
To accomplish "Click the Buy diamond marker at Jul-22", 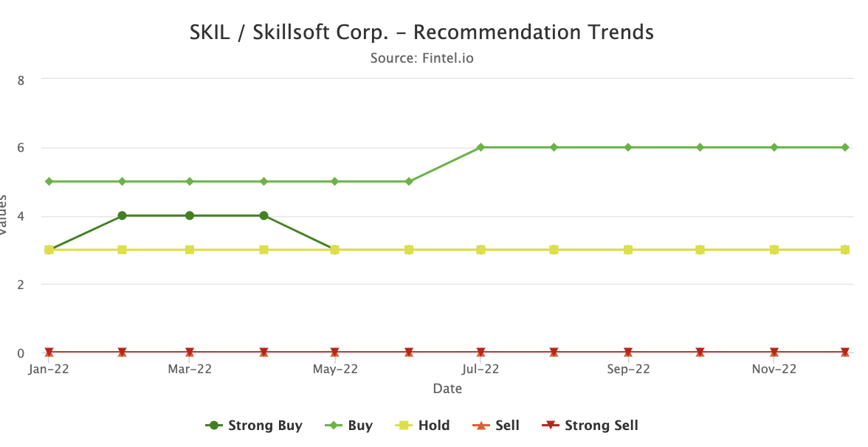I will coord(480,148).
